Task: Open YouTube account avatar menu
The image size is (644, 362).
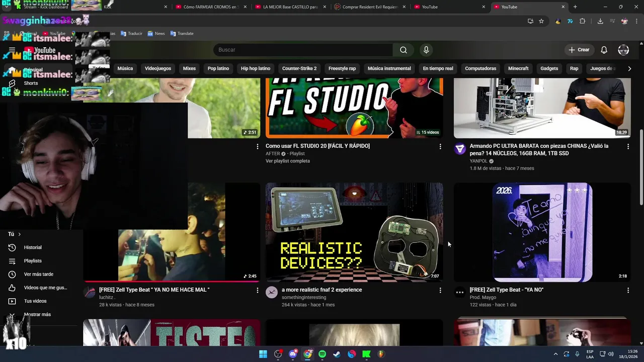Action: 623,50
